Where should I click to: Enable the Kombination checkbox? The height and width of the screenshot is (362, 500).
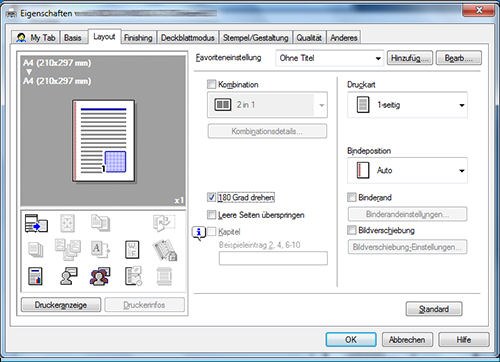pyautogui.click(x=211, y=84)
